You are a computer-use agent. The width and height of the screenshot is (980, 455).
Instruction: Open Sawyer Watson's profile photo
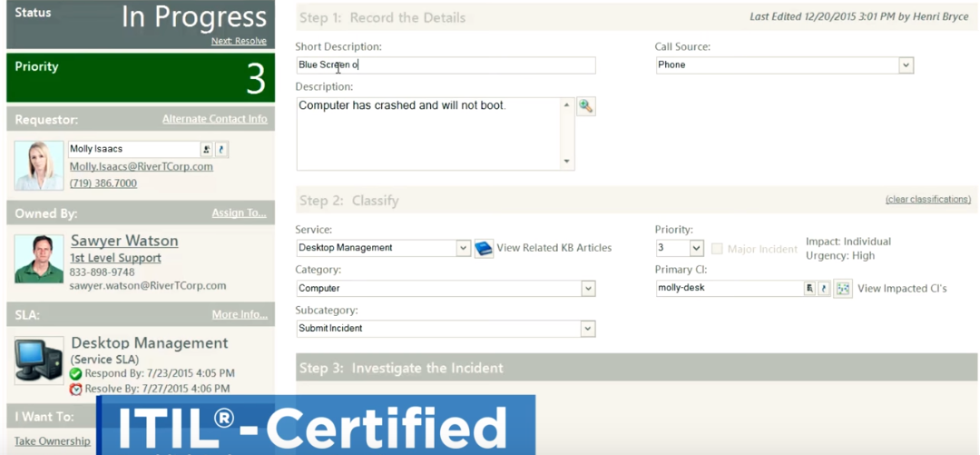click(x=39, y=259)
